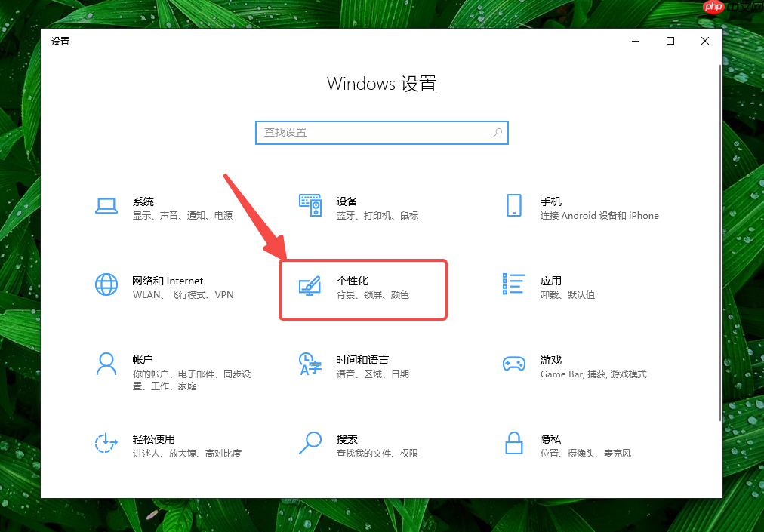The width and height of the screenshot is (764, 532).
Task: Click the magnifier icon in the search box
Action: (x=498, y=133)
